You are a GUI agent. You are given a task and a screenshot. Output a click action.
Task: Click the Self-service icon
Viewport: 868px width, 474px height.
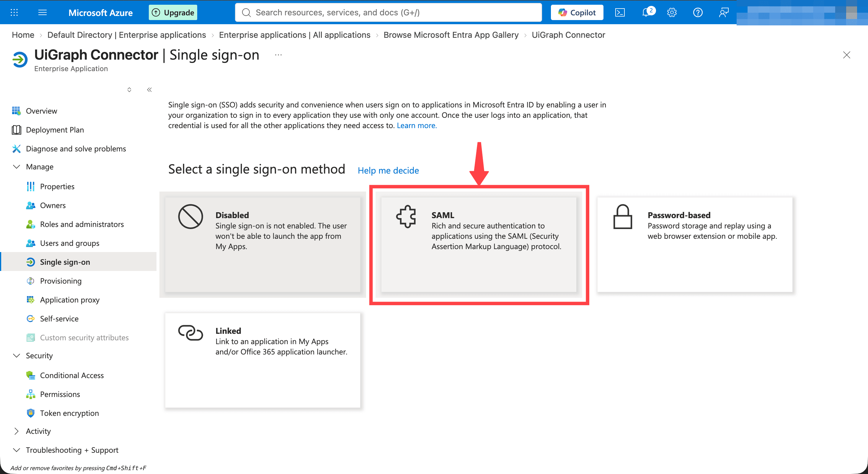[x=31, y=319]
